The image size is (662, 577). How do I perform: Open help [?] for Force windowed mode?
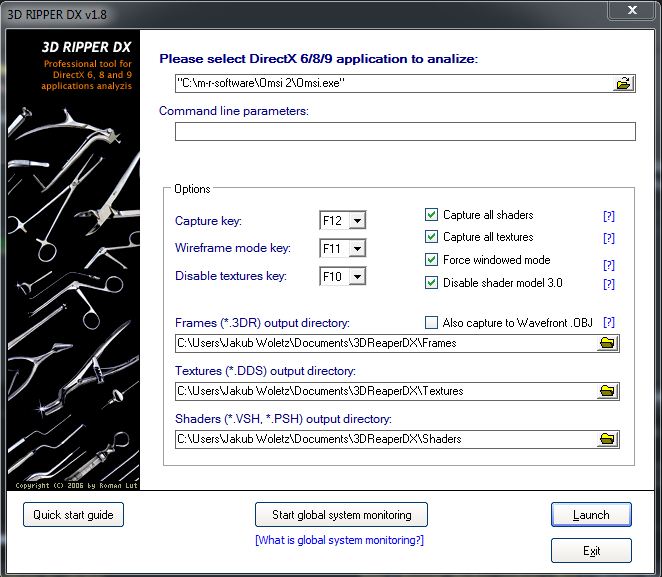coord(608,265)
